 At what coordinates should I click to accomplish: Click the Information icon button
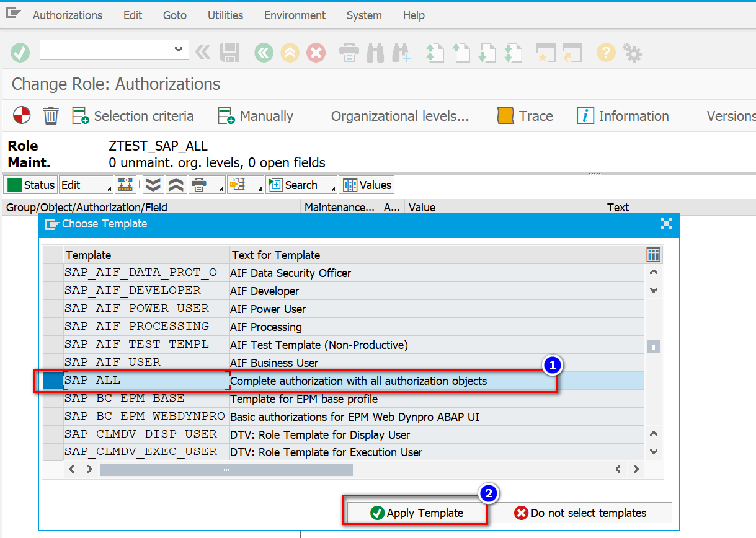point(623,116)
